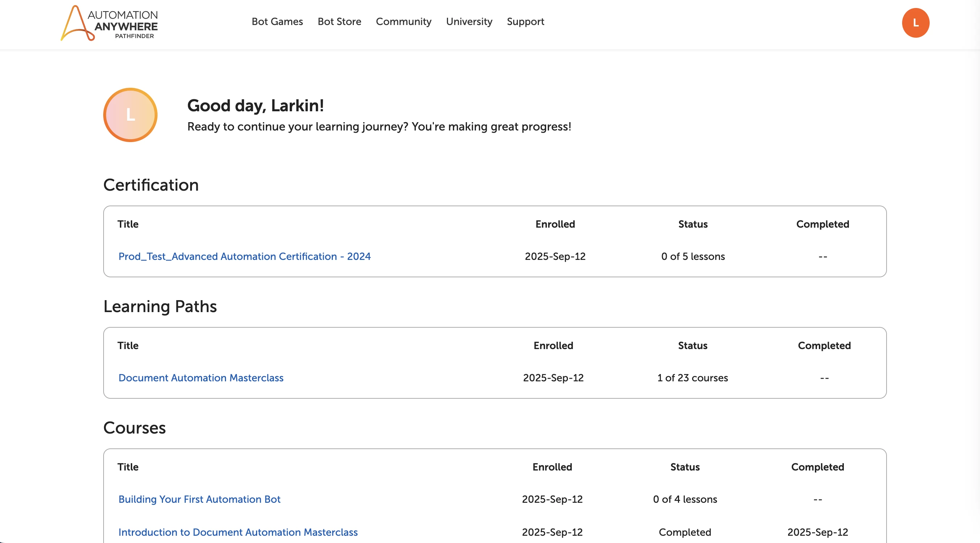The image size is (980, 543).
Task: Open the University menu
Action: [x=469, y=22]
